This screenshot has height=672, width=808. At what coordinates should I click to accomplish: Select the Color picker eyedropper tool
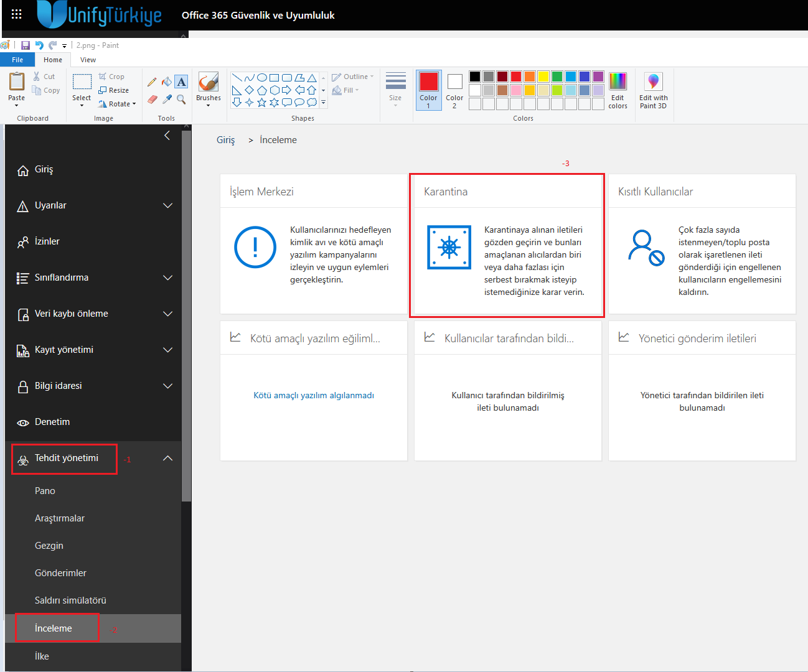tap(167, 99)
